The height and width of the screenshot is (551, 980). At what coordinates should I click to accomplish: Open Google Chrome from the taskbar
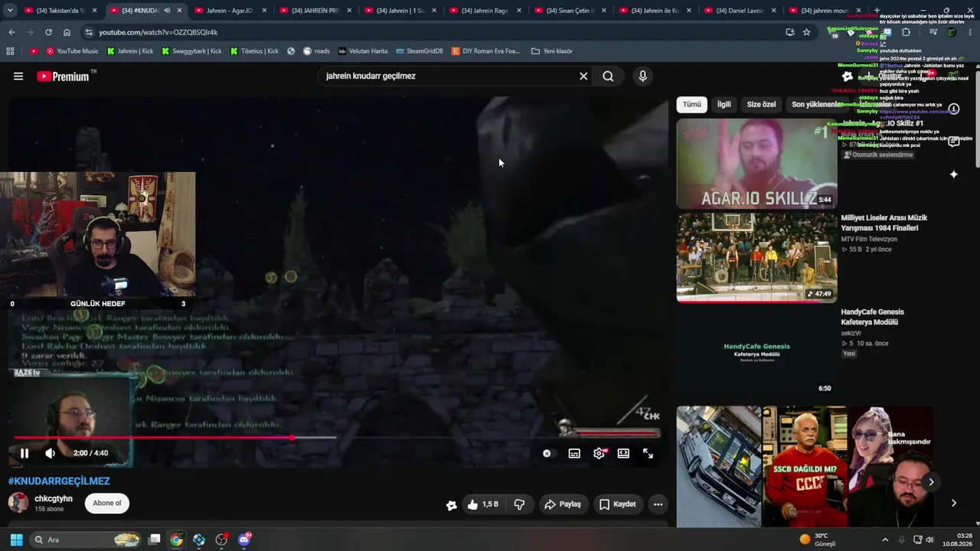point(177,540)
